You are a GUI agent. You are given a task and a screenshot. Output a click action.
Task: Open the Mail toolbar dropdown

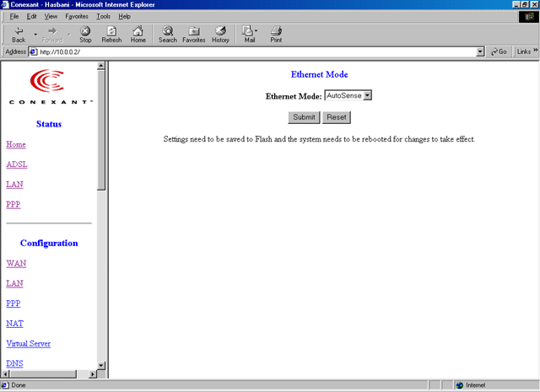249,34
